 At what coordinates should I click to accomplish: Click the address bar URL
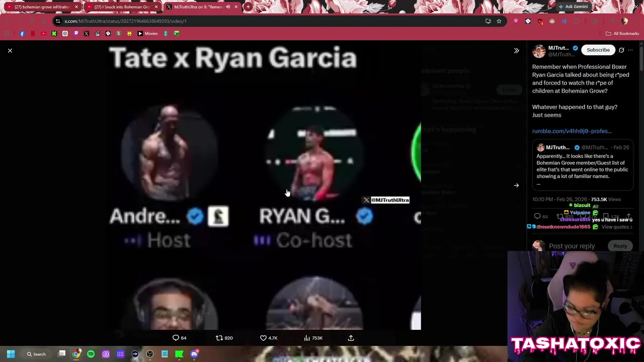click(x=125, y=21)
